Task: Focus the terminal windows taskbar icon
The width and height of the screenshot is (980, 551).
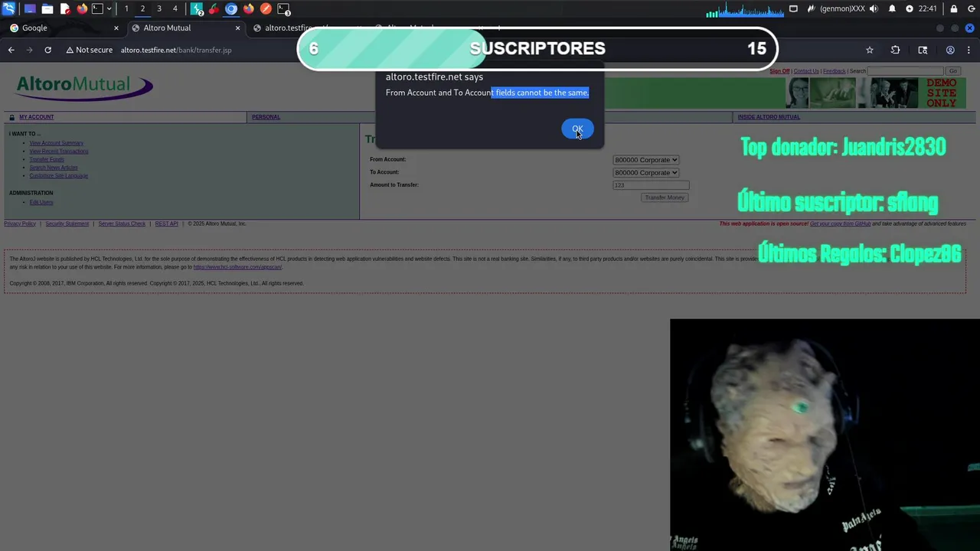Action: tap(284, 9)
